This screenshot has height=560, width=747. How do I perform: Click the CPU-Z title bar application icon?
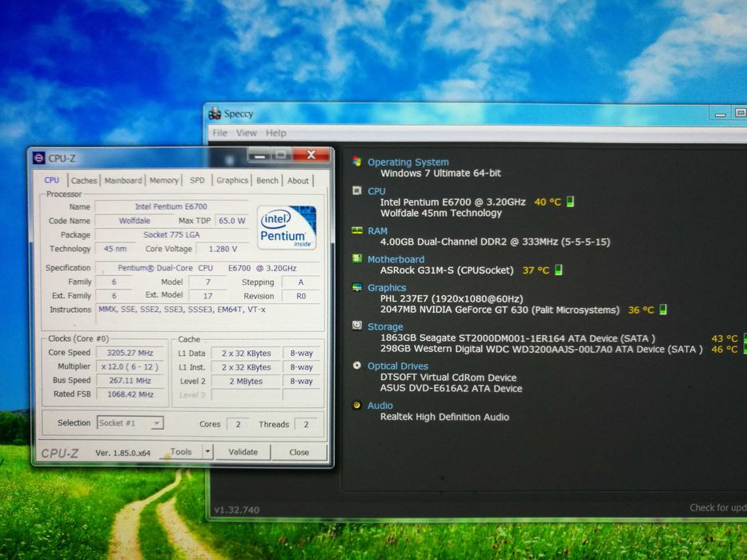click(38, 158)
